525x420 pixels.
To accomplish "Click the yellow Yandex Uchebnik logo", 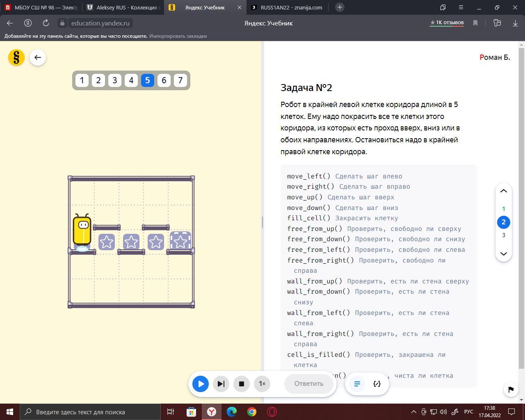I will [x=16, y=57].
